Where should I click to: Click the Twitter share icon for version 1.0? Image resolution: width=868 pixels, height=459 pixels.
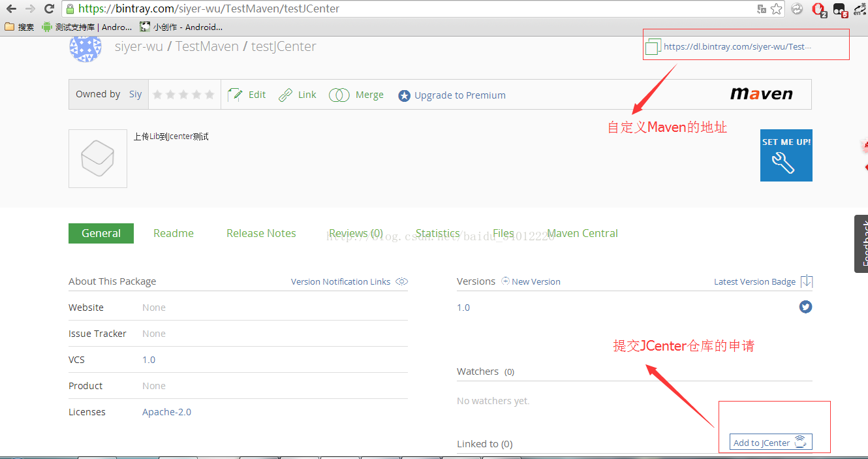(806, 306)
